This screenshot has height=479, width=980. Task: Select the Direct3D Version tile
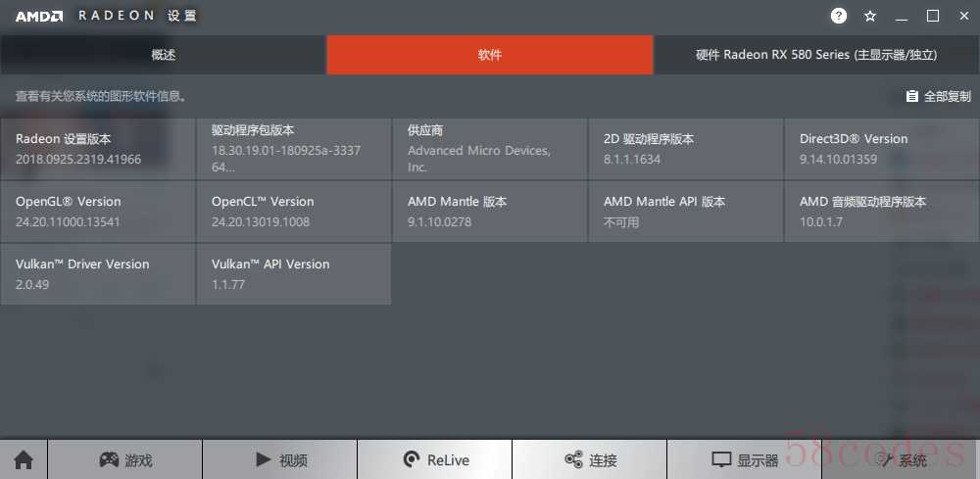coord(882,149)
